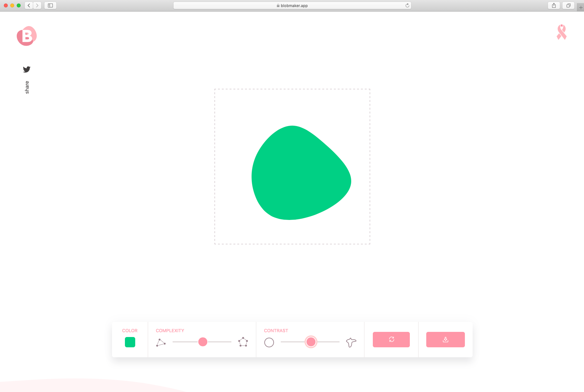
Task: Share on Twitter via bird icon
Action: [27, 69]
